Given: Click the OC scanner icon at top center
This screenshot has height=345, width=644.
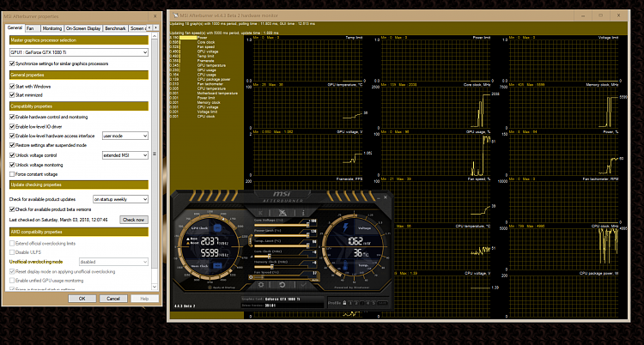Looking at the screenshot, I should tap(282, 213).
